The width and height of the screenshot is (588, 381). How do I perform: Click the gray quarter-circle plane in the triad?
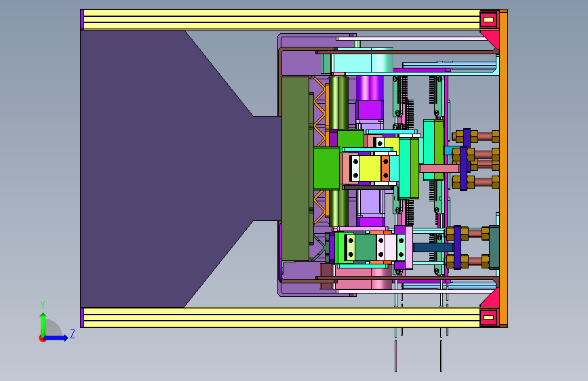click(54, 328)
